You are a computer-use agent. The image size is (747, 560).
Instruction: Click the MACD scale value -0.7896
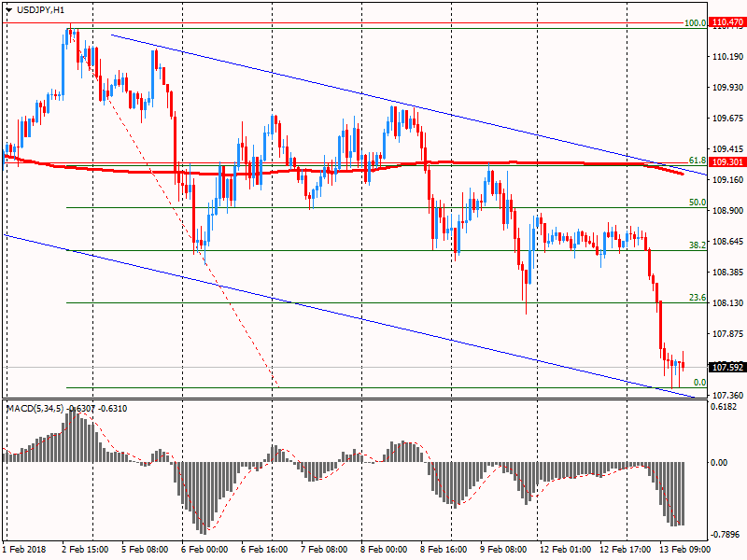(725, 534)
